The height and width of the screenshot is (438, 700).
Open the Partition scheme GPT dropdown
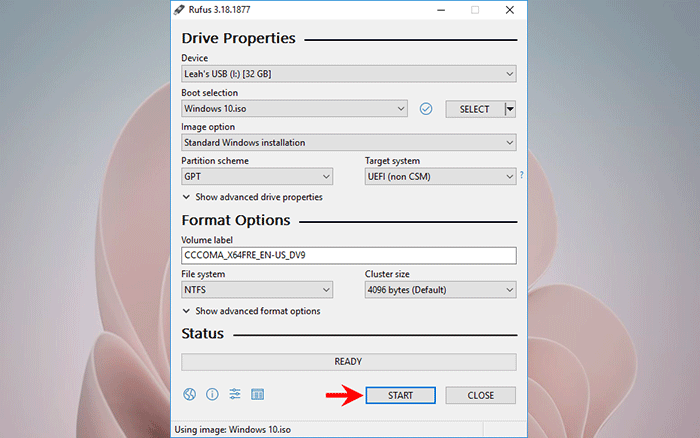(x=257, y=176)
